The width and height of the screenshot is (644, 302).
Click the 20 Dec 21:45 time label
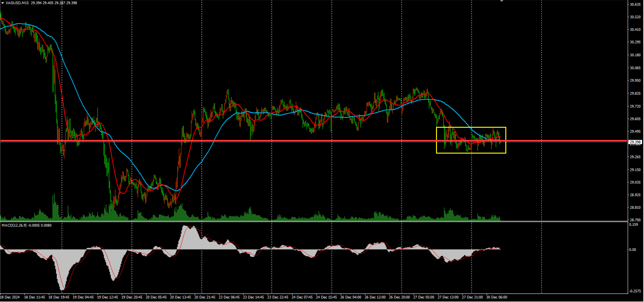(x=205, y=297)
